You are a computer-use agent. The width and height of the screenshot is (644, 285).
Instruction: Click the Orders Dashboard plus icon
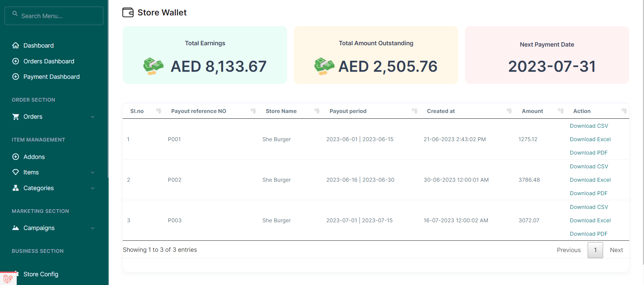pos(15,61)
